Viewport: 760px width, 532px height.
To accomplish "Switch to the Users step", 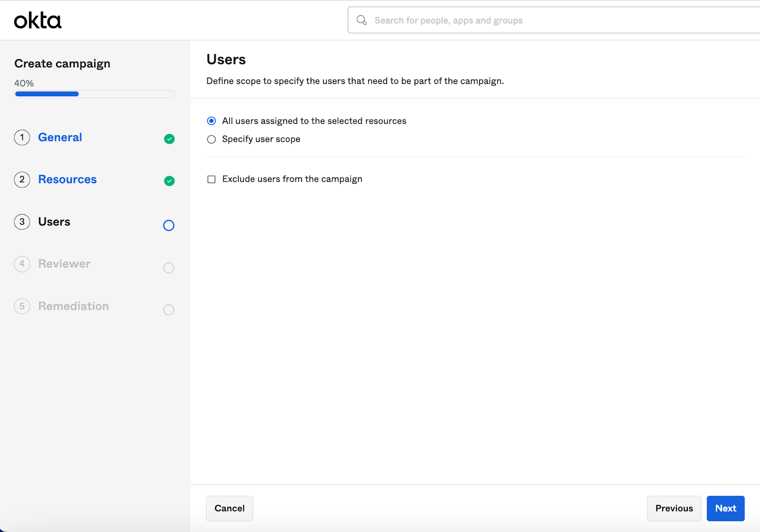I will (54, 222).
